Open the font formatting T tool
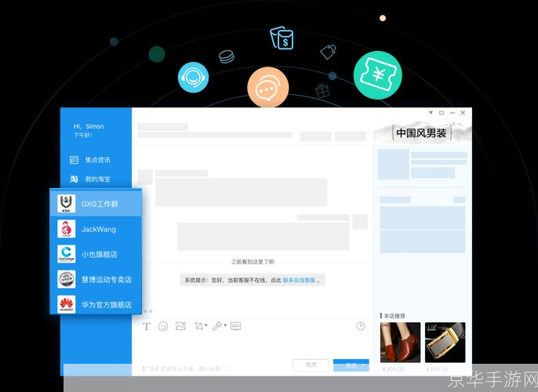The image size is (538, 392). 147,326
